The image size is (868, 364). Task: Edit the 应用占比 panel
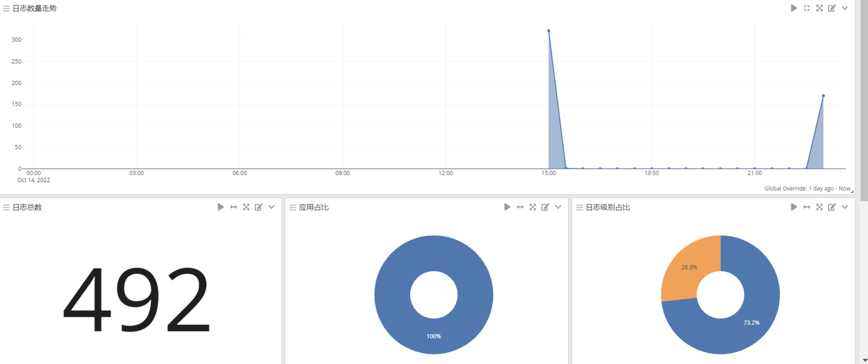pyautogui.click(x=545, y=207)
